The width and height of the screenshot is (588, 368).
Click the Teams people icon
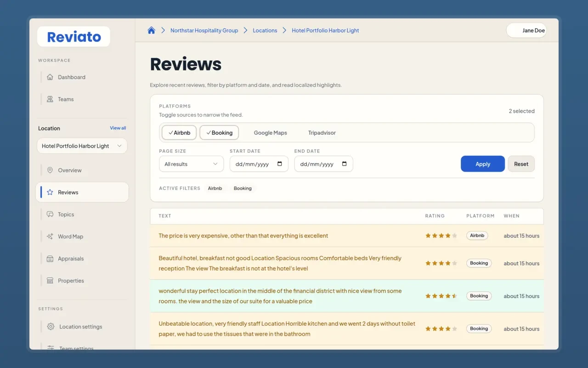click(x=50, y=99)
